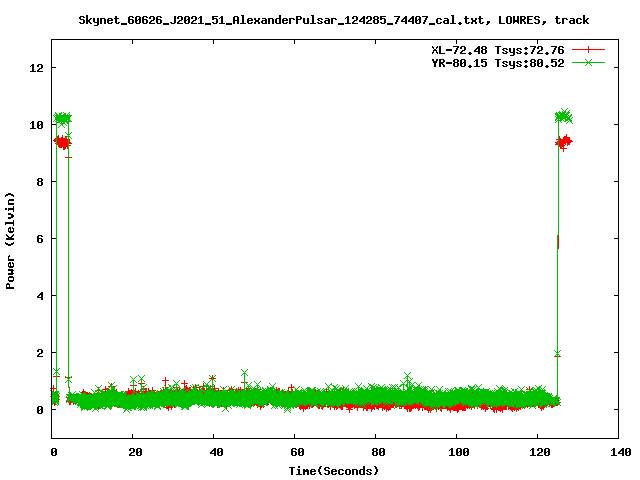
Task: Click the plot title Skynet_60626_J2021_51_AlexanderPulsar cal.txt
Action: click(333, 20)
